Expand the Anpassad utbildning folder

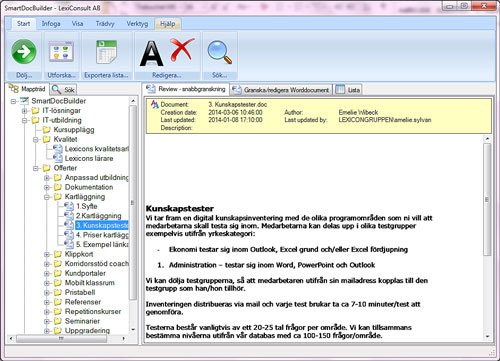click(47, 178)
